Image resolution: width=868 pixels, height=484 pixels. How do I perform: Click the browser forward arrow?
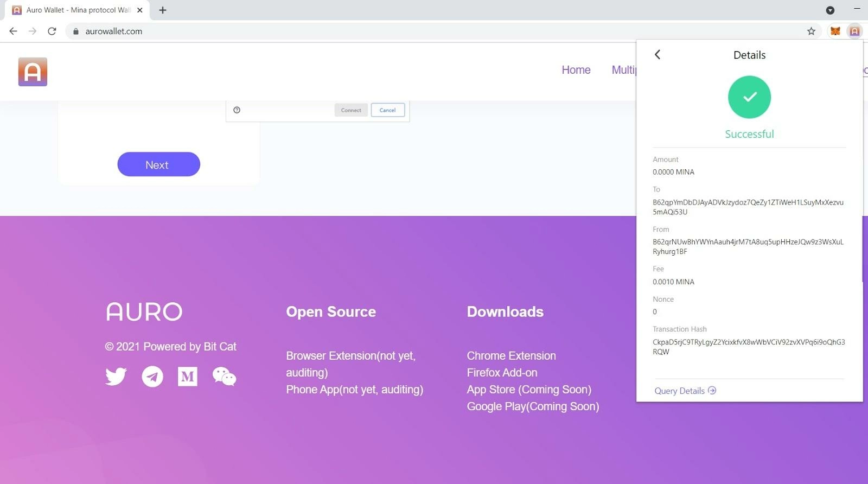tap(33, 31)
